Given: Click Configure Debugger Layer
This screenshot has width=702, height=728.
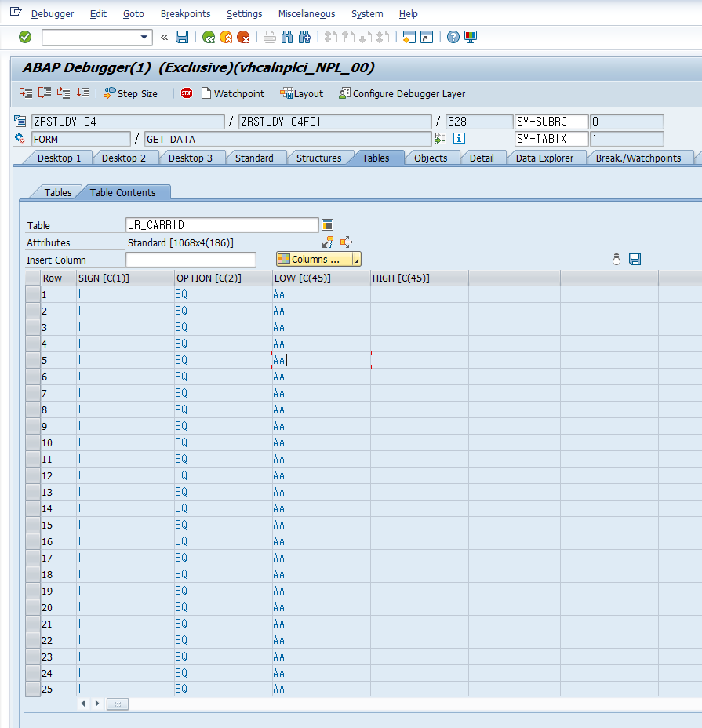Looking at the screenshot, I should coord(402,93).
